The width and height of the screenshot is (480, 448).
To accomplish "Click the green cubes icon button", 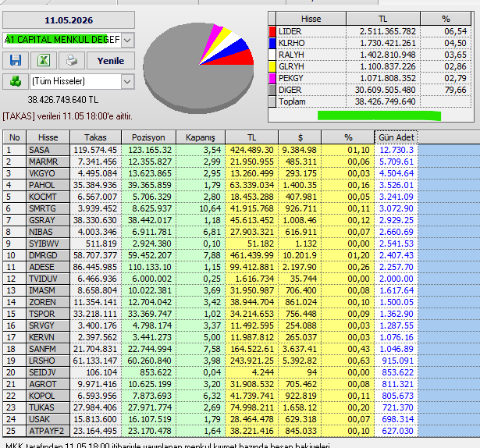I will pos(16,81).
